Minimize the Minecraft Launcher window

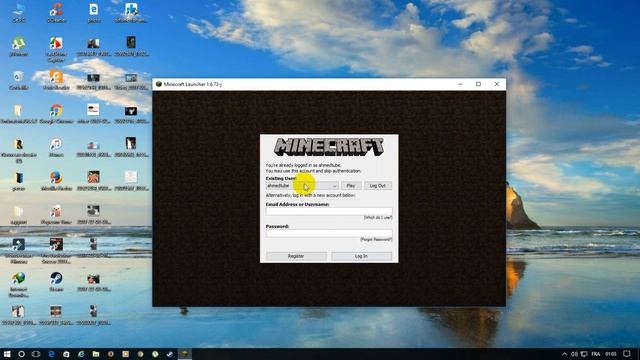(x=460, y=84)
